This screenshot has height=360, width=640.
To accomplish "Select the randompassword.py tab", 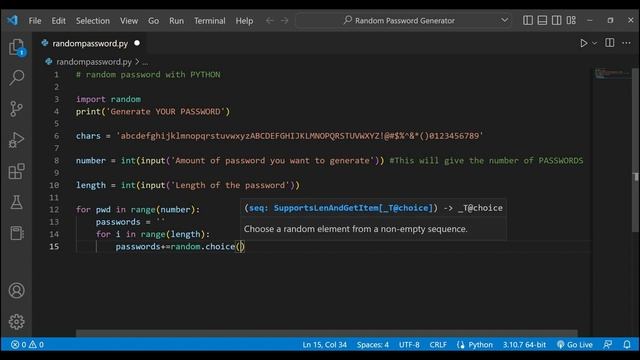I will pyautogui.click(x=90, y=43).
